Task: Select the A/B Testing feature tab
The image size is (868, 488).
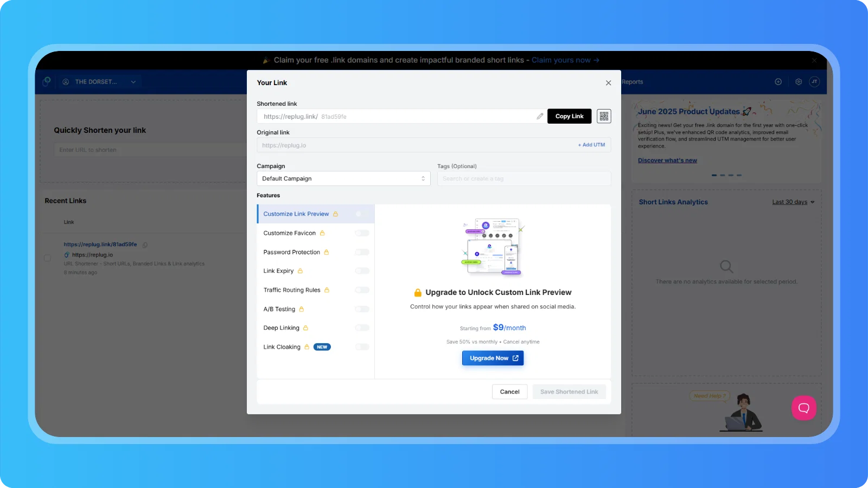Action: (x=316, y=309)
